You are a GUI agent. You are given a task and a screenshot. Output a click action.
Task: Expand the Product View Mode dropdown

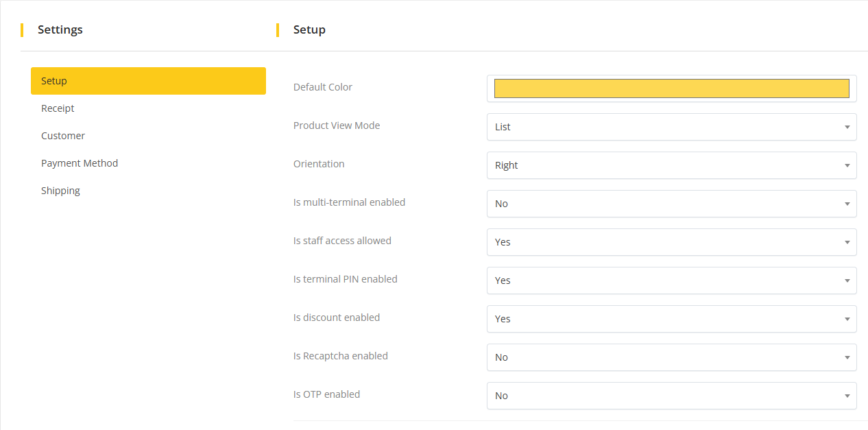click(671, 127)
